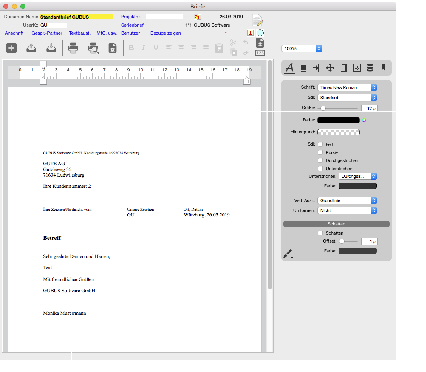Toggle bold formatting in toolbar

pyautogui.click(x=131, y=48)
